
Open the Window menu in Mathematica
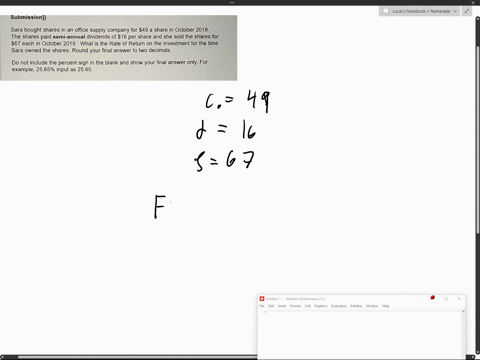[372, 306]
